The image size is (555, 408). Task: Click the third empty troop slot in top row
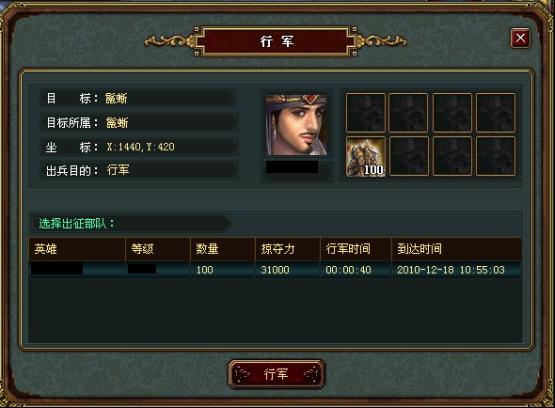452,113
